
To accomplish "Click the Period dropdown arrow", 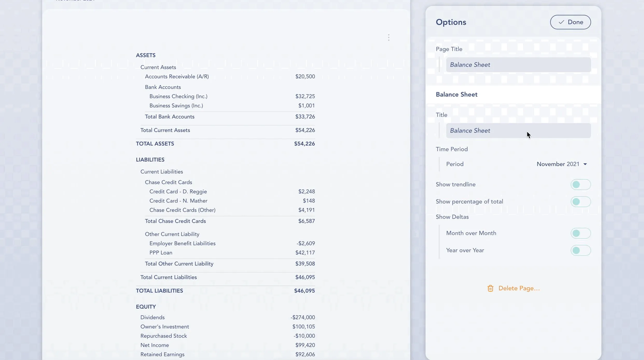I will point(585,164).
